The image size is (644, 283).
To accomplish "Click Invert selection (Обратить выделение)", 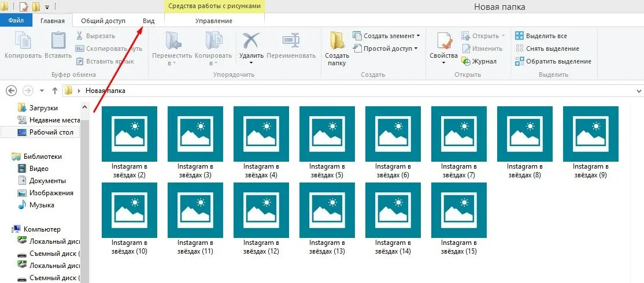I will tap(553, 62).
